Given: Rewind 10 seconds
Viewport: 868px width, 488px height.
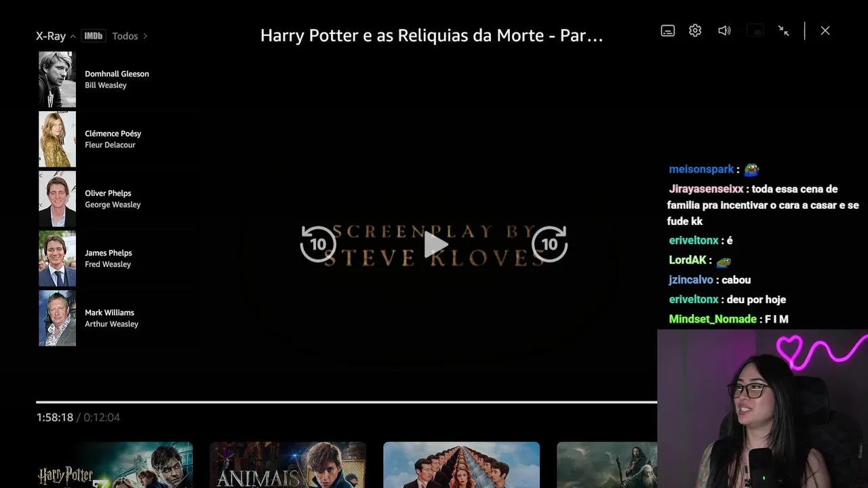Looking at the screenshot, I should pos(318,244).
